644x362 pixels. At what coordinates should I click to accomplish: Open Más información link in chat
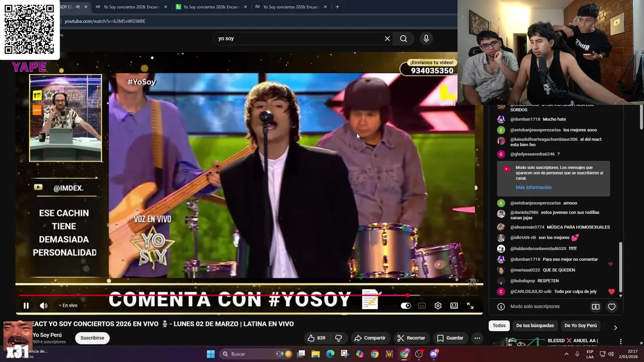[x=533, y=188]
